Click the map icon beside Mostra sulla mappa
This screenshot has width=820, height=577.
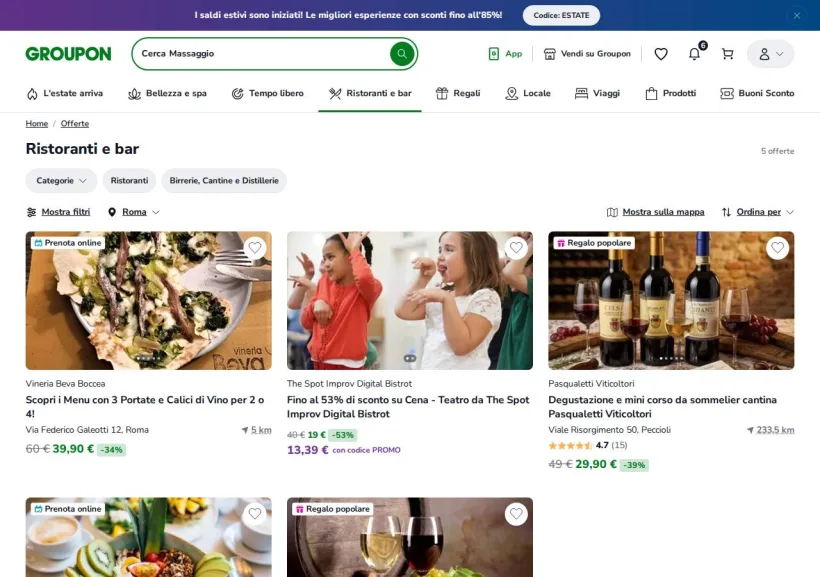[x=612, y=212]
